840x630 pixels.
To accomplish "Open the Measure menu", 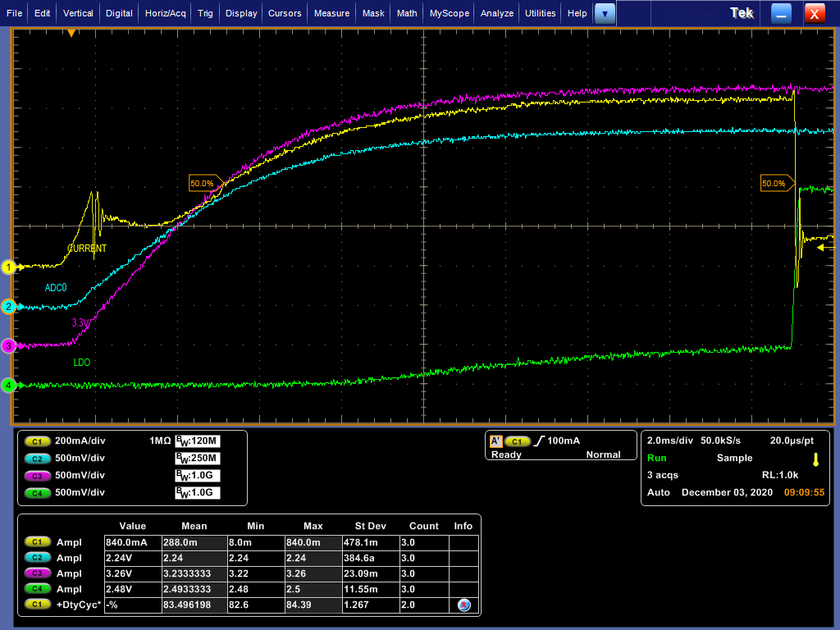I will click(x=331, y=13).
